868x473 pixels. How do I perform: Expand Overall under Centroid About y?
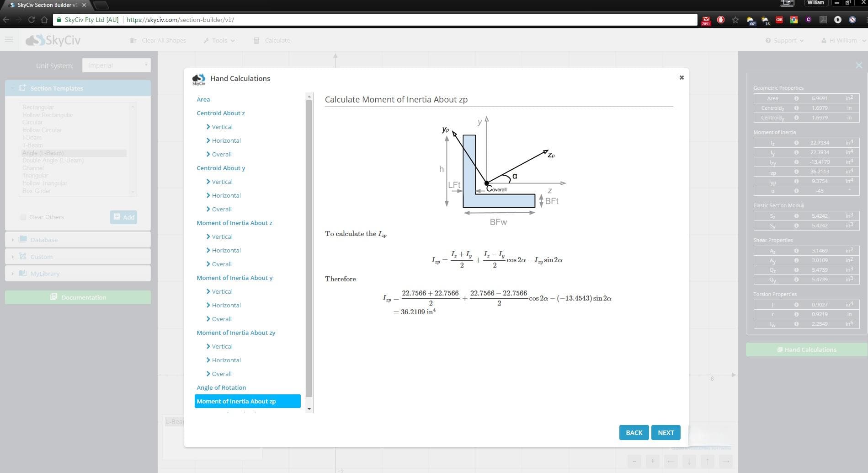point(219,209)
